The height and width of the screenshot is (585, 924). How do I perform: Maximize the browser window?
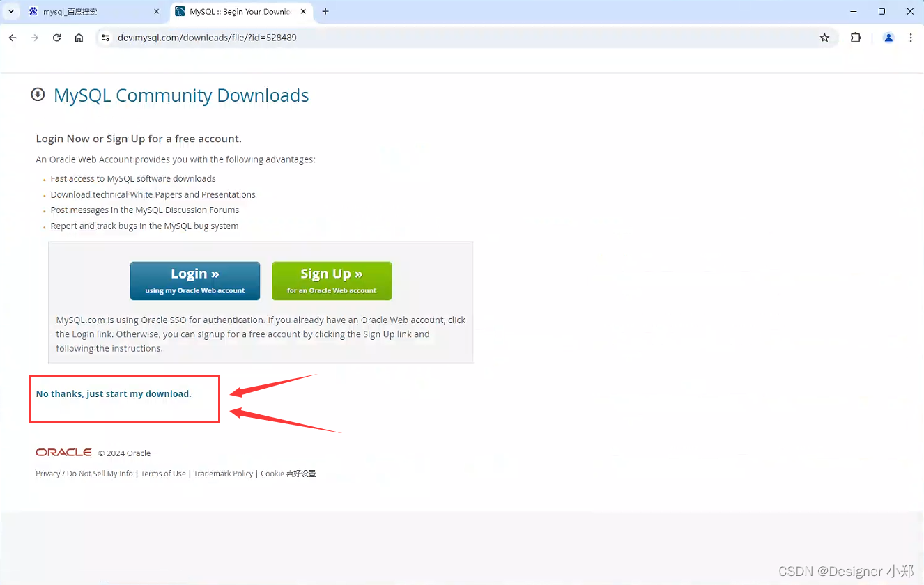click(881, 11)
